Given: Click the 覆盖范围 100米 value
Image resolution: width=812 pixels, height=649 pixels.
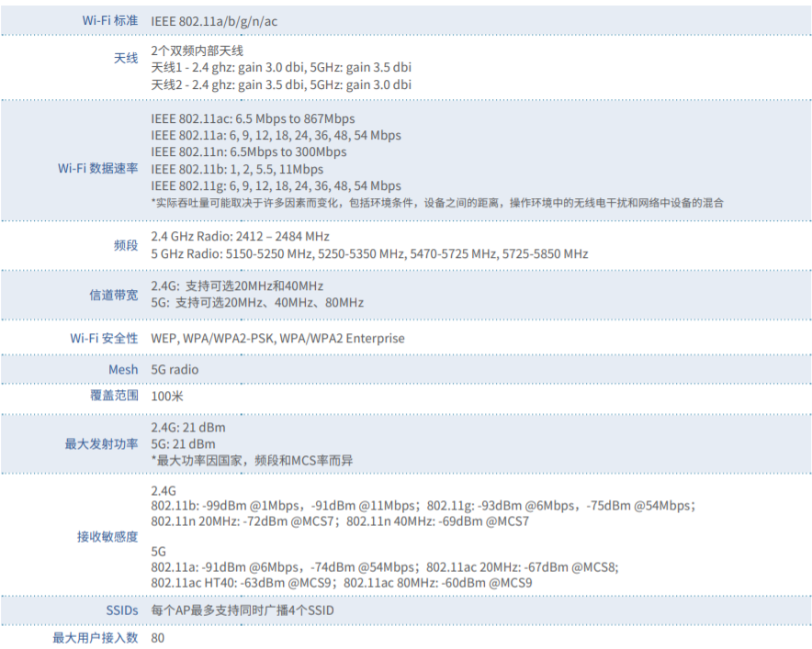Looking at the screenshot, I should pos(167,395).
